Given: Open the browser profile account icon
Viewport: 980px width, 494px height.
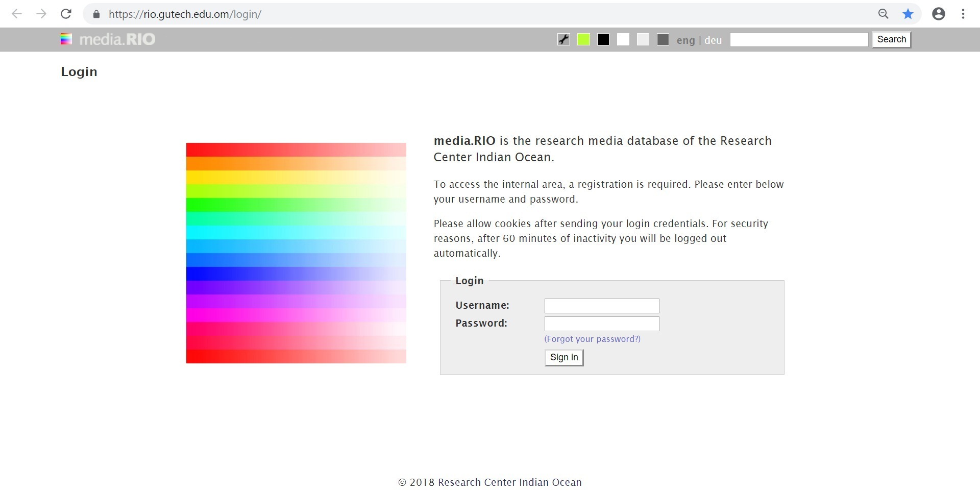Looking at the screenshot, I should click(x=938, y=14).
